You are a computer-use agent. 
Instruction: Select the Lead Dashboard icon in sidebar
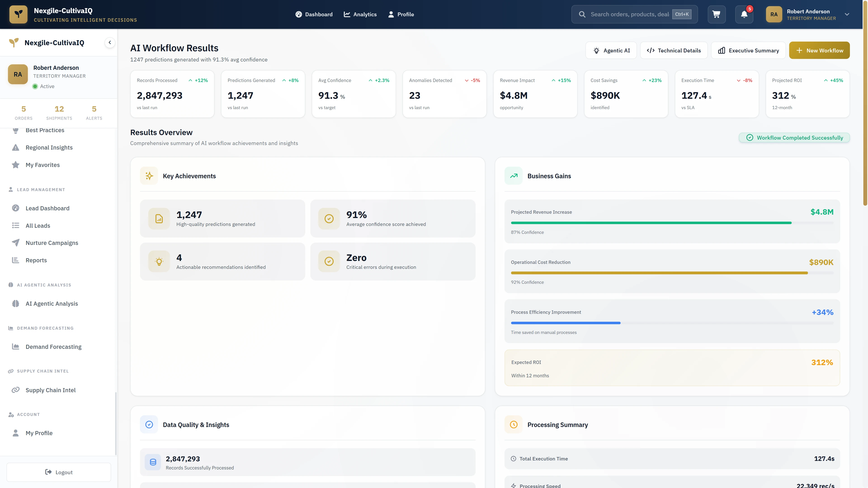16,208
